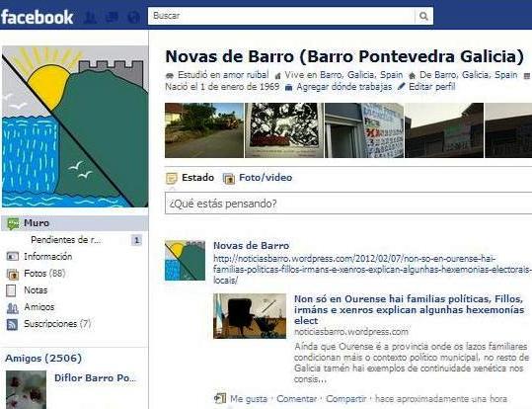Open the notifications globe icon
Screen dimensions: 532x409
tap(133, 17)
